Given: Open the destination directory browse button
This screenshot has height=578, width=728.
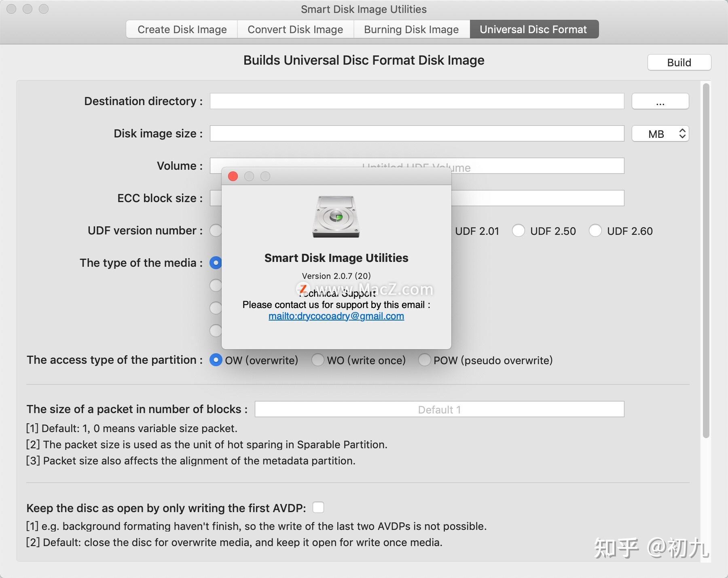Looking at the screenshot, I should (x=660, y=101).
